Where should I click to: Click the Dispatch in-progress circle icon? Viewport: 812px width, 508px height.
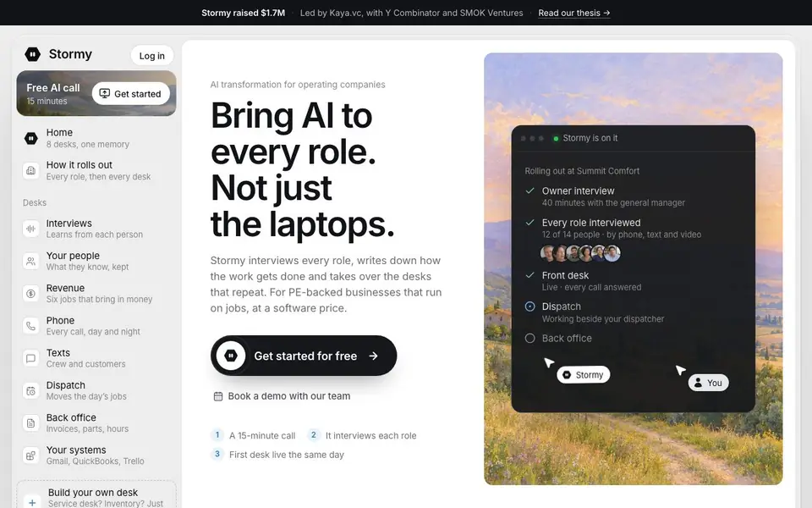pyautogui.click(x=529, y=306)
